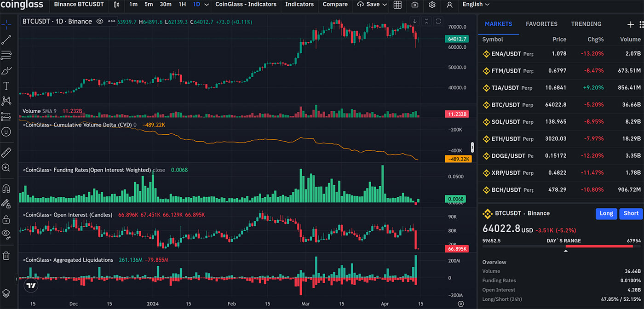Open the emoji icons tool
Viewport: 644px width, 309px height.
point(6,132)
